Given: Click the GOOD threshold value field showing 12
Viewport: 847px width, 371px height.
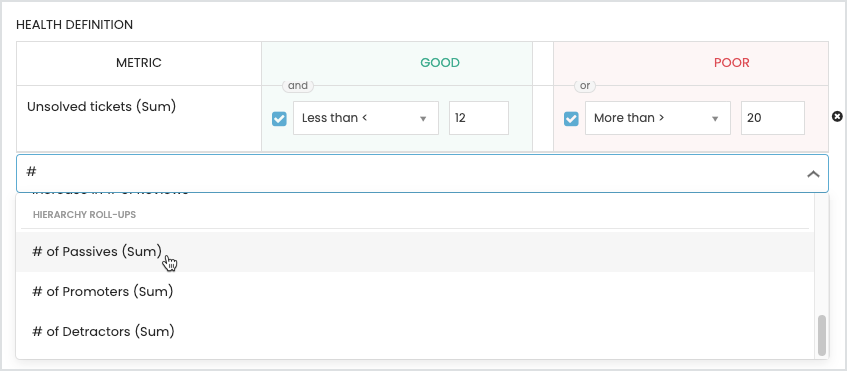Looking at the screenshot, I should 479,118.
